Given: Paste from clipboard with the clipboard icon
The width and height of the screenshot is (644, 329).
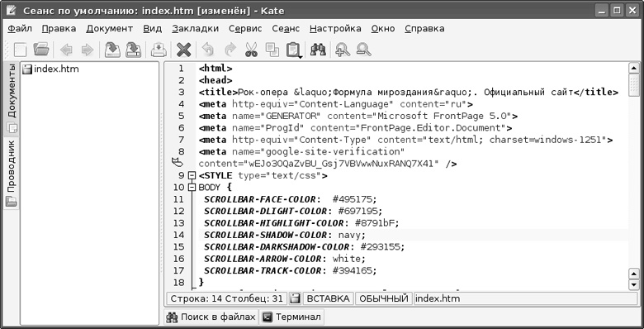Looking at the screenshot, I should coord(294,50).
